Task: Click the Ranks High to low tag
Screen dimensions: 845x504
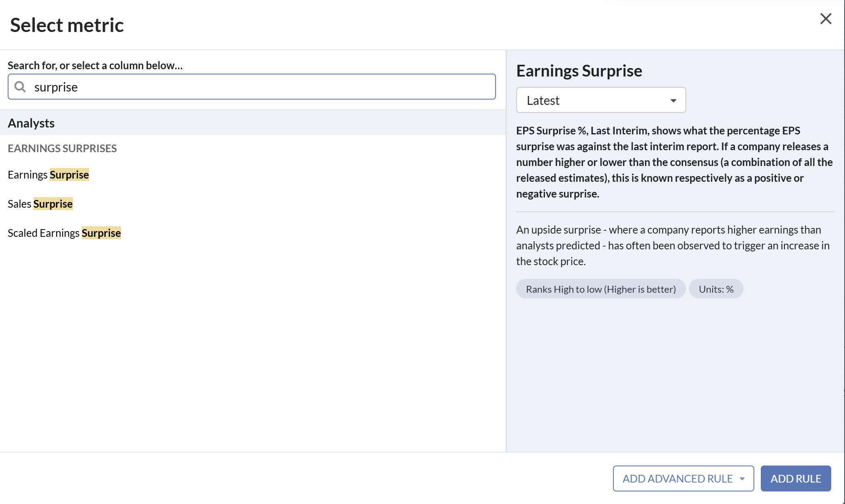Action: click(x=601, y=289)
